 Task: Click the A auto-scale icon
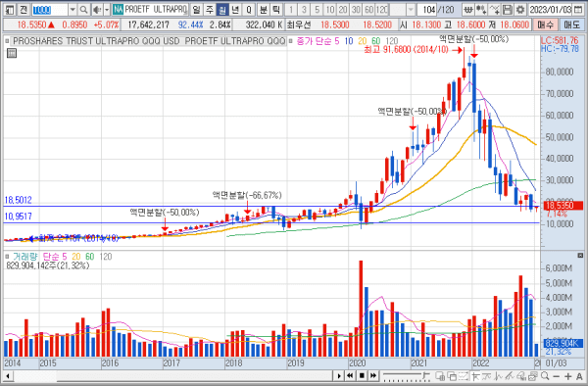click(x=579, y=376)
